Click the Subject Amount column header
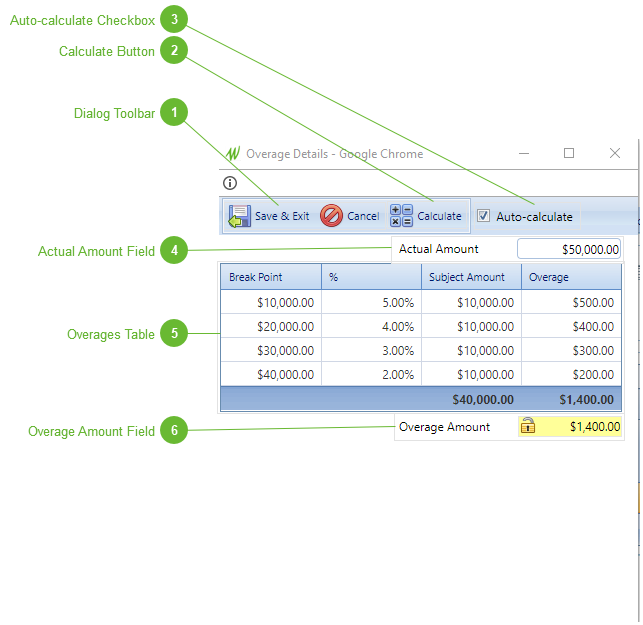 click(x=472, y=277)
